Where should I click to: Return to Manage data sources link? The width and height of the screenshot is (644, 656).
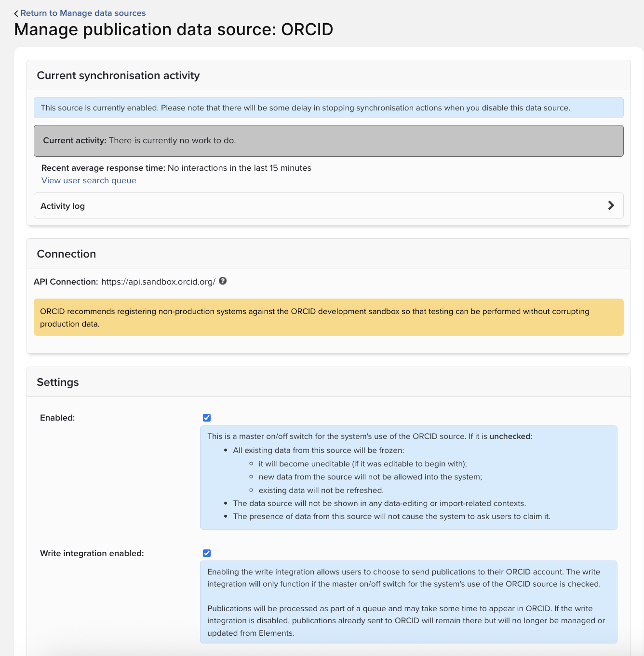[83, 13]
